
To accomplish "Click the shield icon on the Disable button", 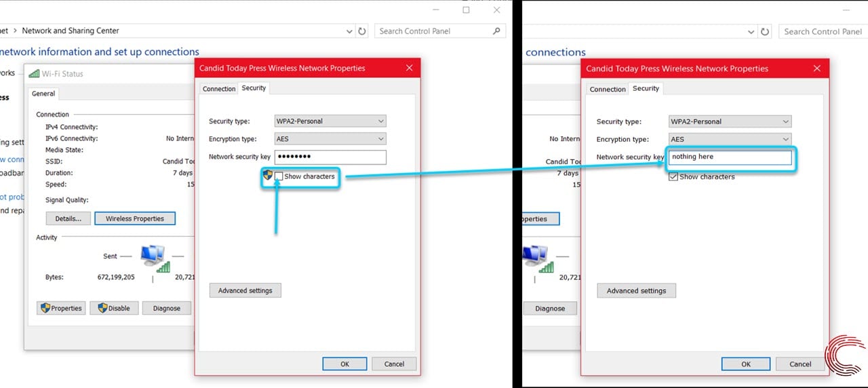I will click(x=103, y=308).
